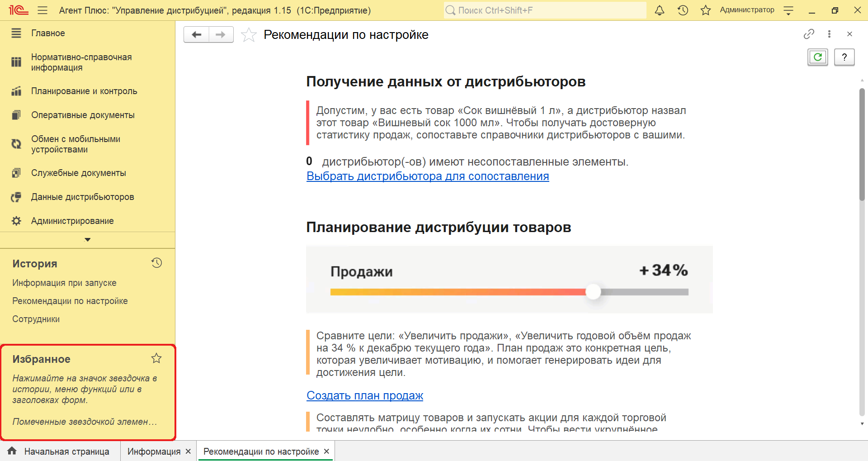Open Сотрудники from history list
Image resolution: width=868 pixels, height=461 pixels.
(36, 319)
